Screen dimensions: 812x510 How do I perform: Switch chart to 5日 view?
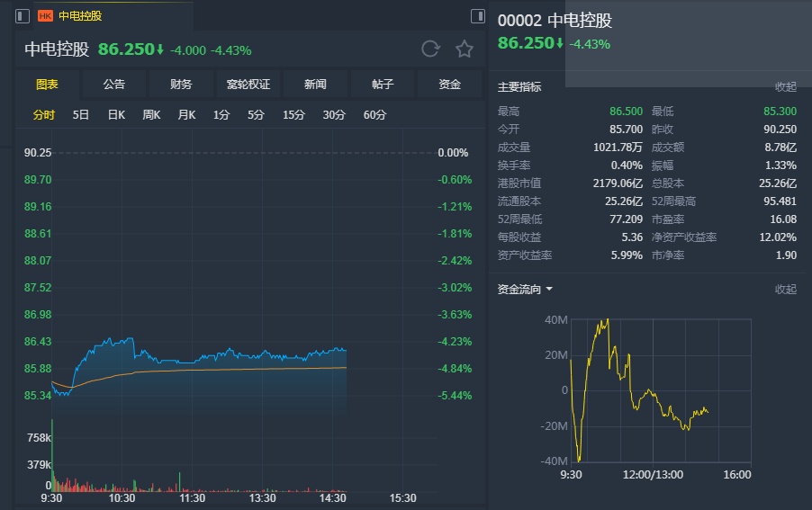tap(81, 115)
